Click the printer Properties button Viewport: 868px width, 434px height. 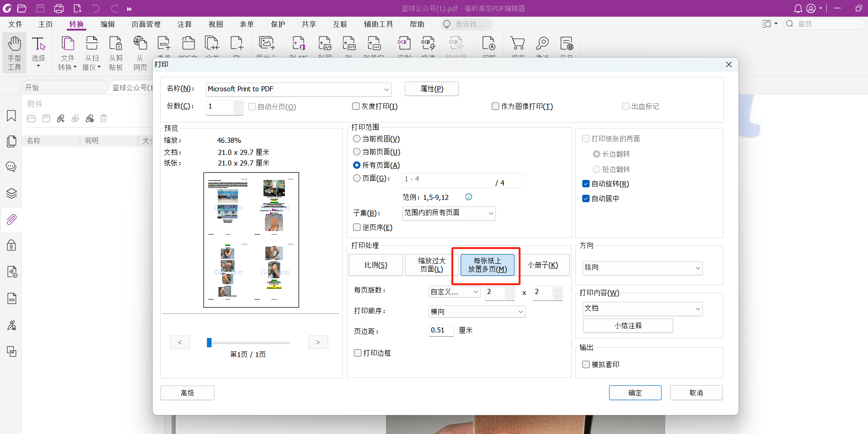click(432, 89)
